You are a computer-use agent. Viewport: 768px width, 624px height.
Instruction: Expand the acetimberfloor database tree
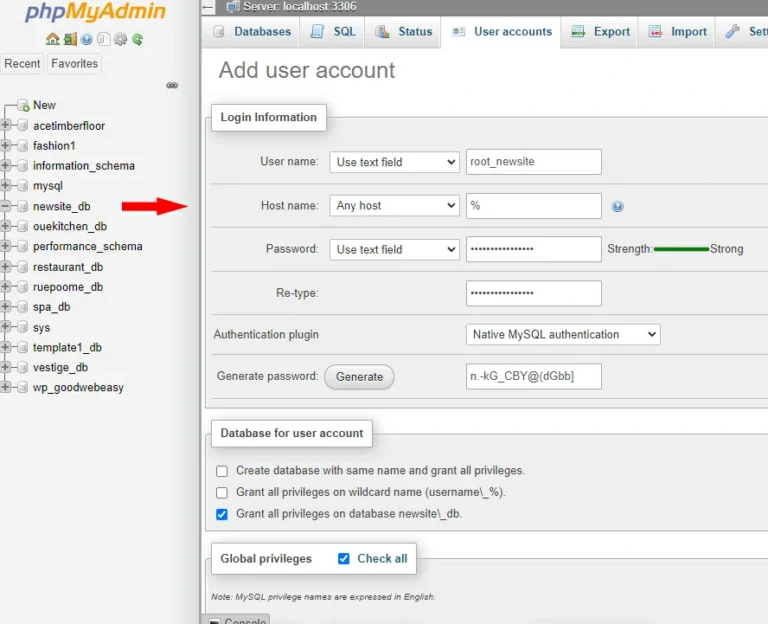5,125
